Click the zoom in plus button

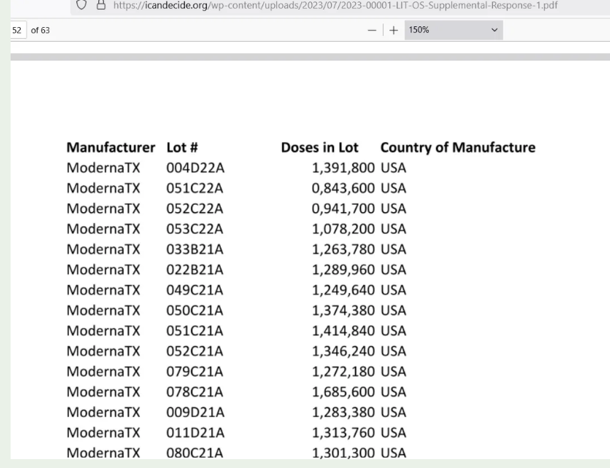click(393, 30)
